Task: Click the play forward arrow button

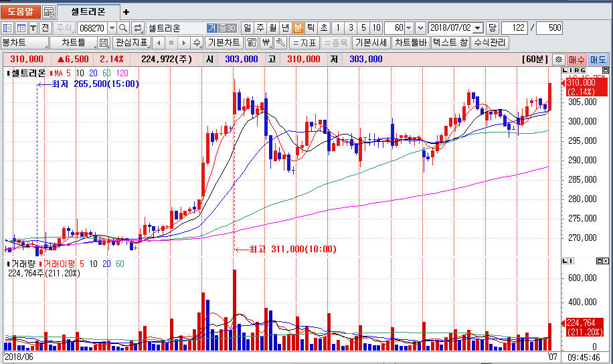Action: 183,43
